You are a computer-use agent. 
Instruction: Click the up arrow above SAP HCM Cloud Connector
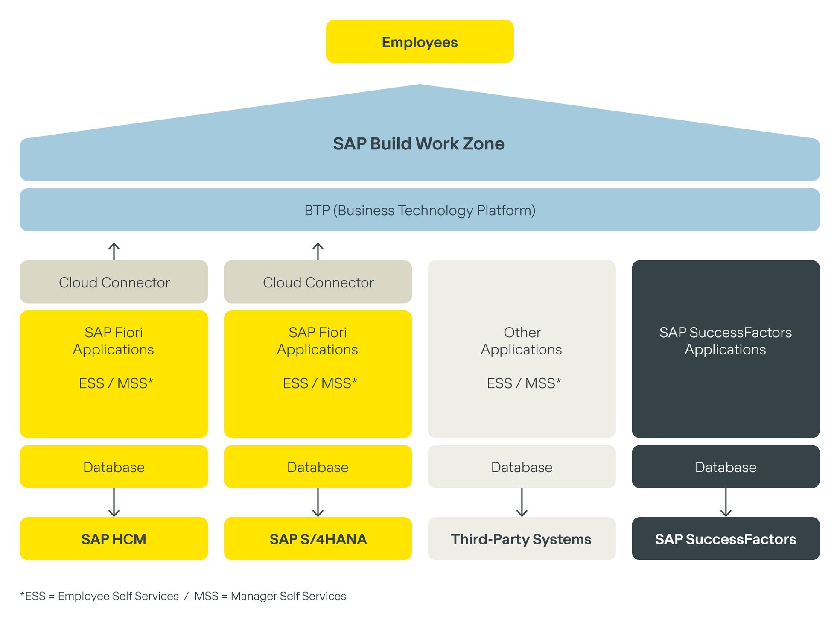tap(114, 251)
